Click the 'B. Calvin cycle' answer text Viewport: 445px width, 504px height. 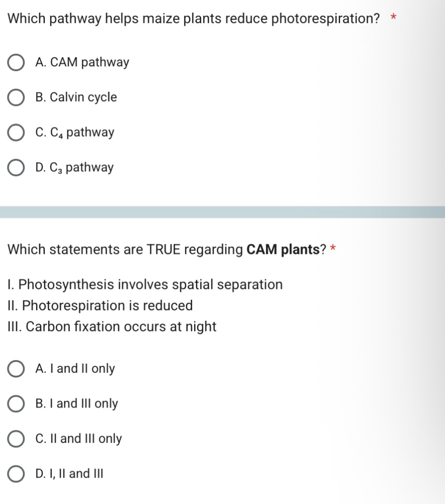pyautogui.click(x=76, y=97)
